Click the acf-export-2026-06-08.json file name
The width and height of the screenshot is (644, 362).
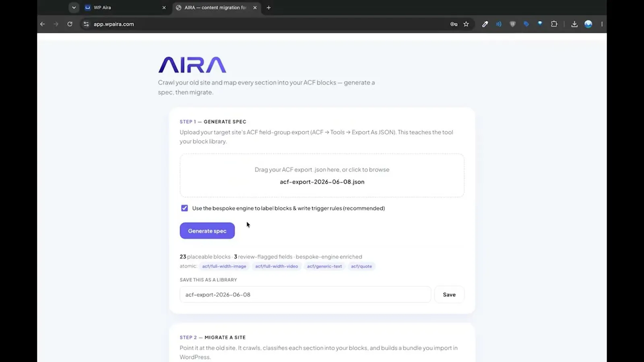(x=322, y=182)
